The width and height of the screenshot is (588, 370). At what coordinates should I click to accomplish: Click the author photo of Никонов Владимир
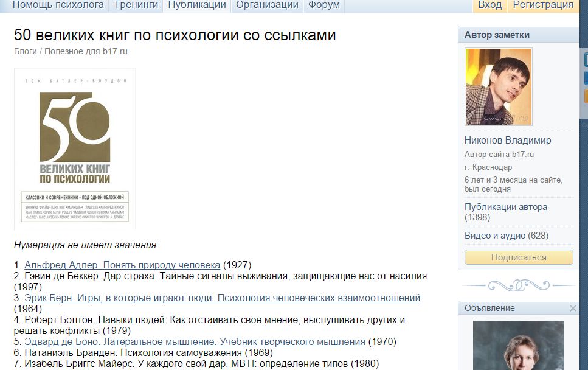point(499,86)
